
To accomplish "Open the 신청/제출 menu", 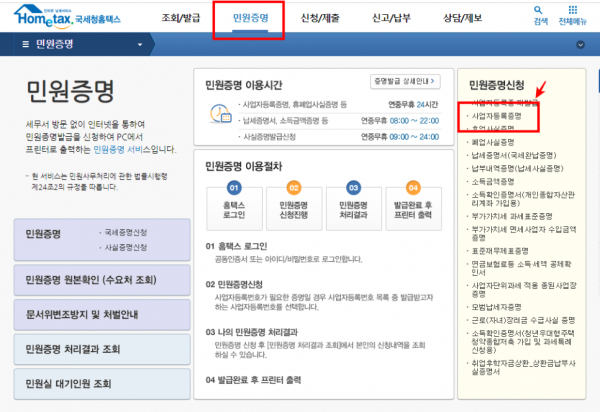I will coord(322,18).
